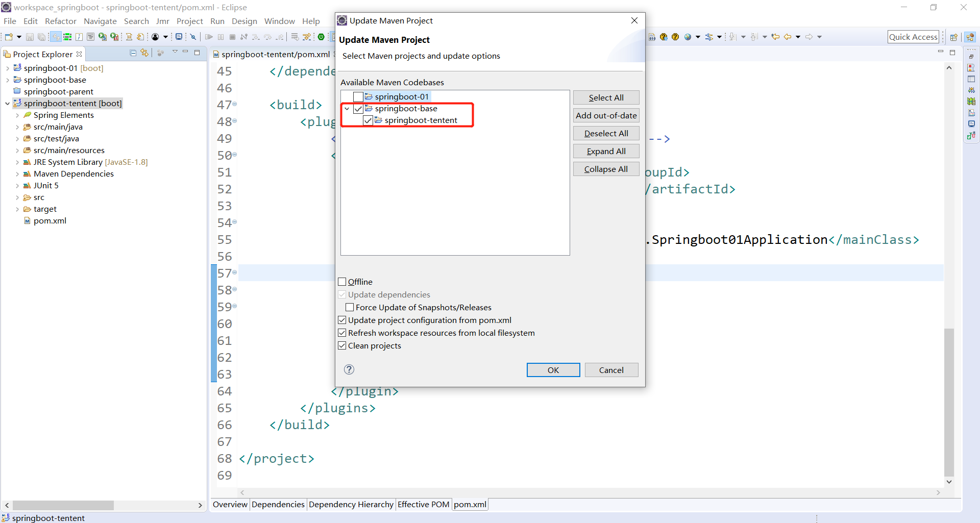
Task: Click the editor vertical scrollbar thumb
Action: (x=949, y=402)
